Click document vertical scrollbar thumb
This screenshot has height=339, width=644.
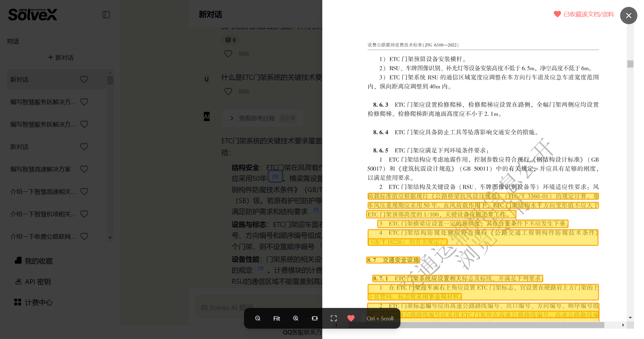(630, 64)
